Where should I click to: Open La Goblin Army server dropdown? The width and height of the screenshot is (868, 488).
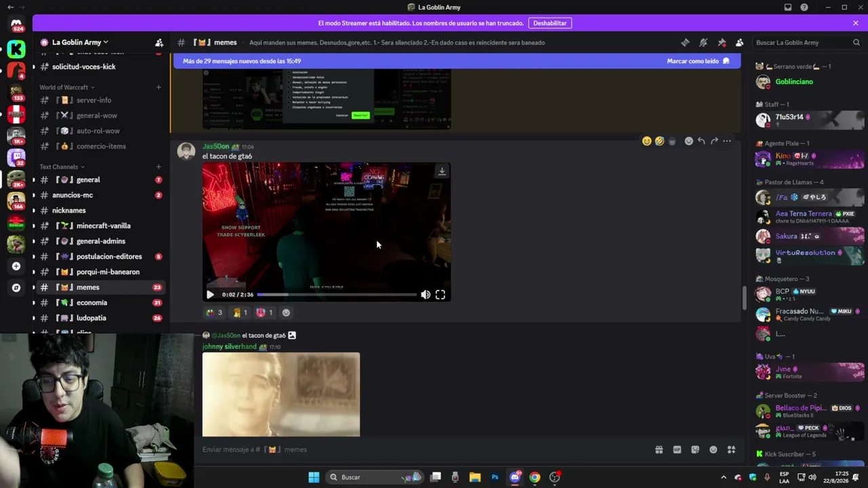click(x=80, y=42)
